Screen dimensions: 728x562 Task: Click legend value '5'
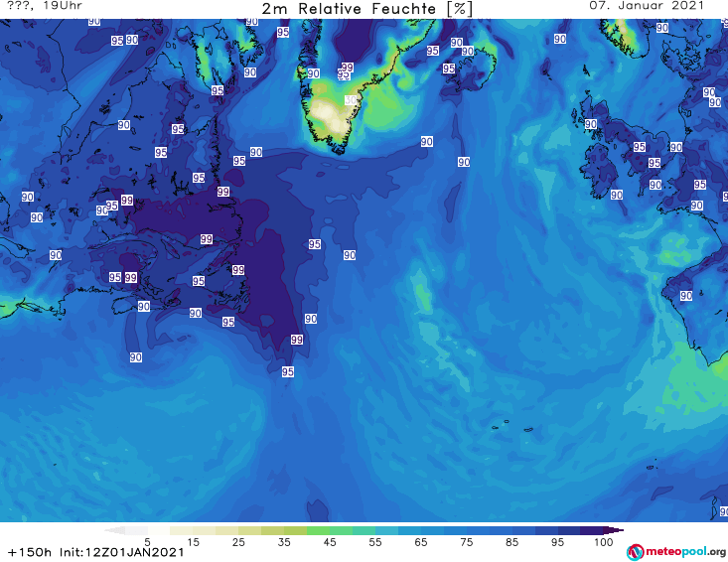[147, 542]
